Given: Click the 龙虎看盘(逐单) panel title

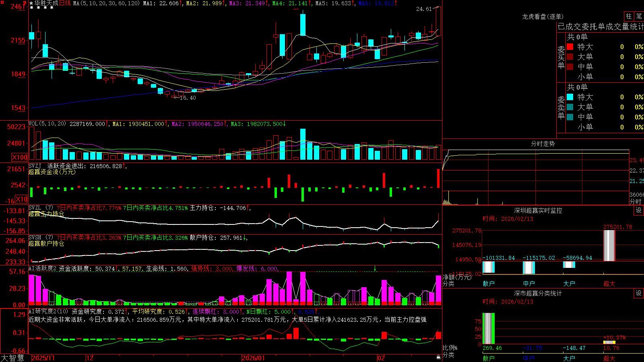Looking at the screenshot, I should [543, 16].
